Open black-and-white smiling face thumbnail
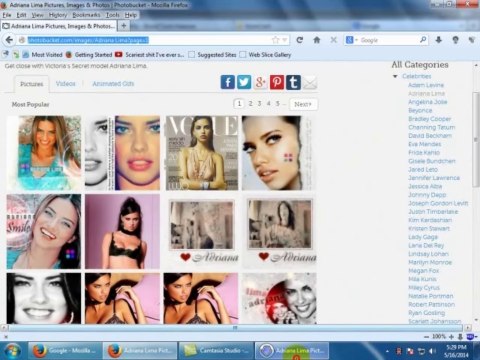The height and width of the screenshot is (360, 480). [44, 298]
